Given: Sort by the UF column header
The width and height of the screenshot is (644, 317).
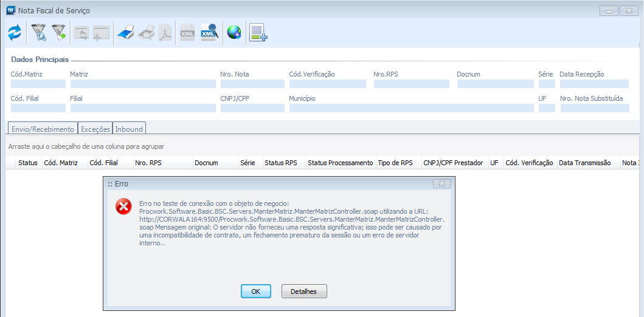Looking at the screenshot, I should [x=496, y=163].
